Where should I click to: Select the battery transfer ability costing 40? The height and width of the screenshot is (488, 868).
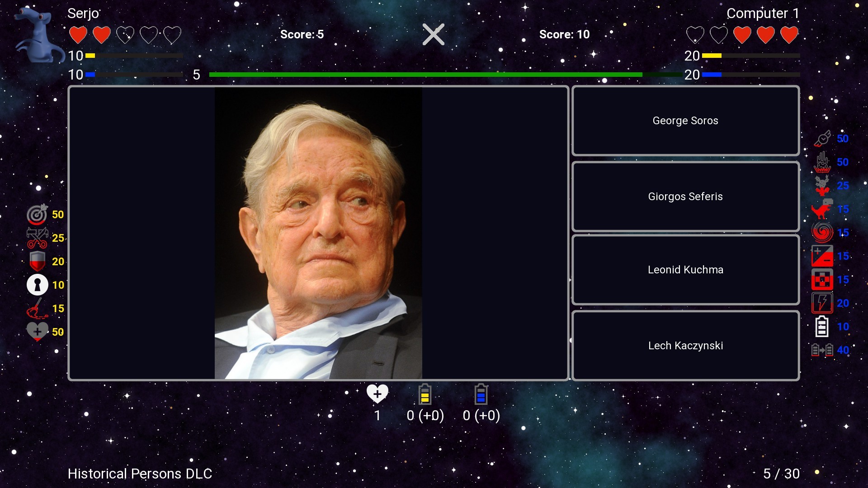[822, 350]
